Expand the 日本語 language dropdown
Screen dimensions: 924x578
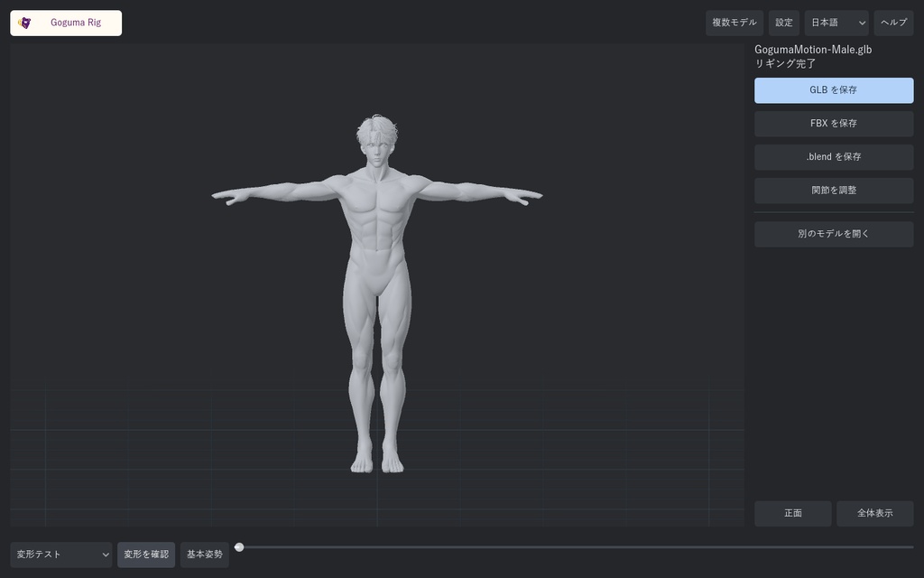[836, 23]
